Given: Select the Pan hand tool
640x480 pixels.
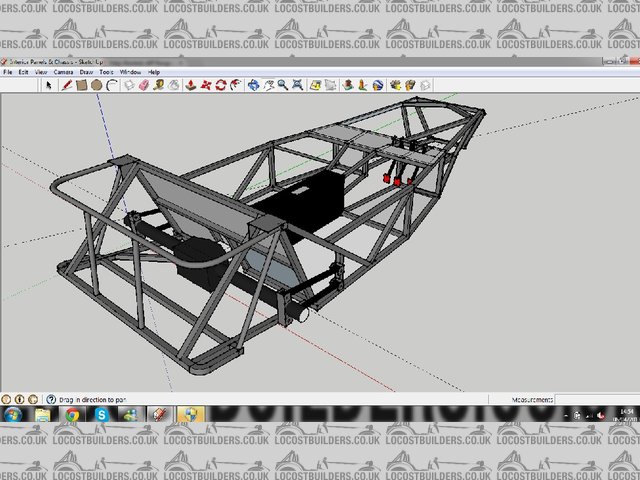Looking at the screenshot, I should (x=267, y=86).
